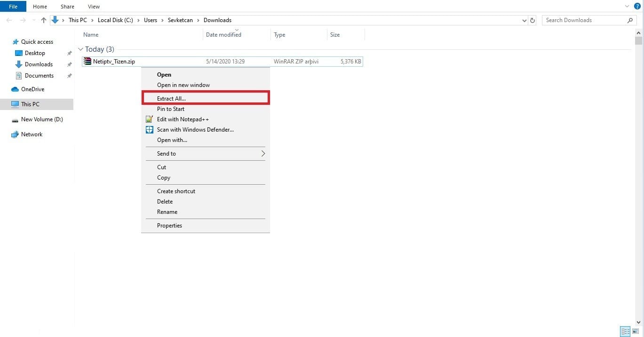Image resolution: width=644 pixels, height=337 pixels.
Task: Click the OneDrive cloud icon in sidebar
Action: click(x=15, y=89)
